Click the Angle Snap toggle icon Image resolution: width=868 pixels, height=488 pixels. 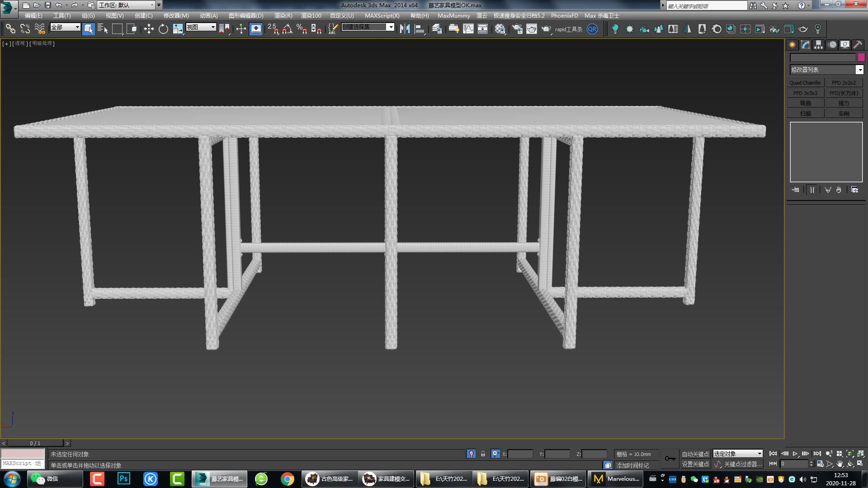click(x=285, y=28)
